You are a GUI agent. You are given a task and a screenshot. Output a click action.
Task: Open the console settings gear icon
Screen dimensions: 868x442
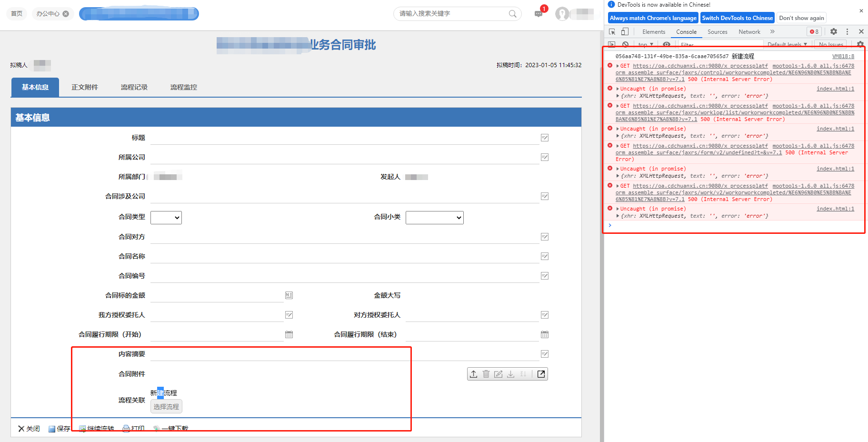[x=860, y=44]
